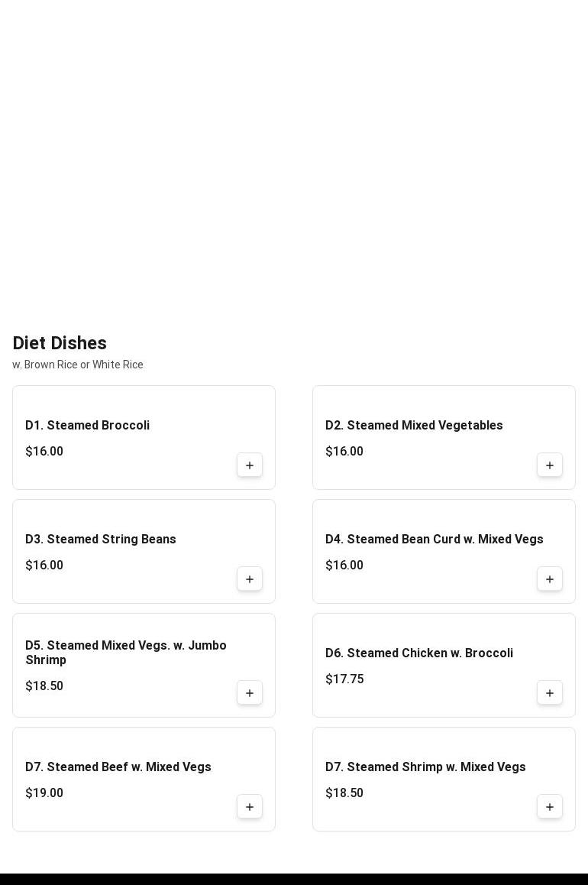View D4. Steamed Bean Curd item title
588x885 pixels.
434,540
